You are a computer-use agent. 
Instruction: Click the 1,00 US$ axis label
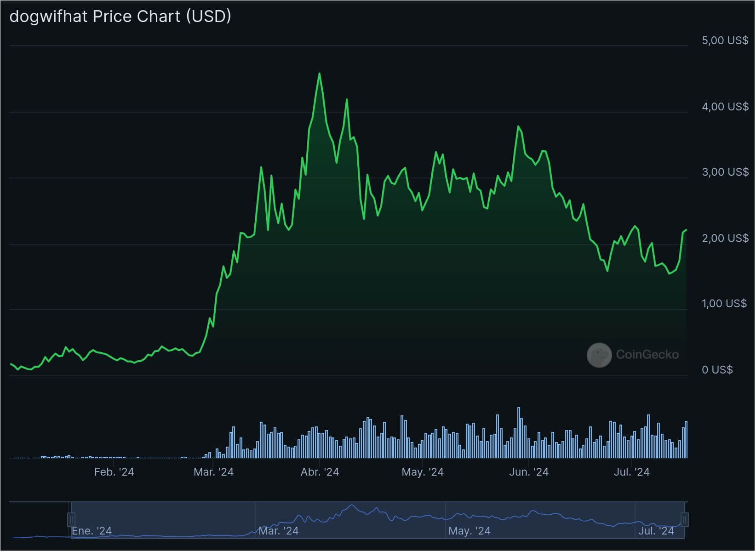724,304
